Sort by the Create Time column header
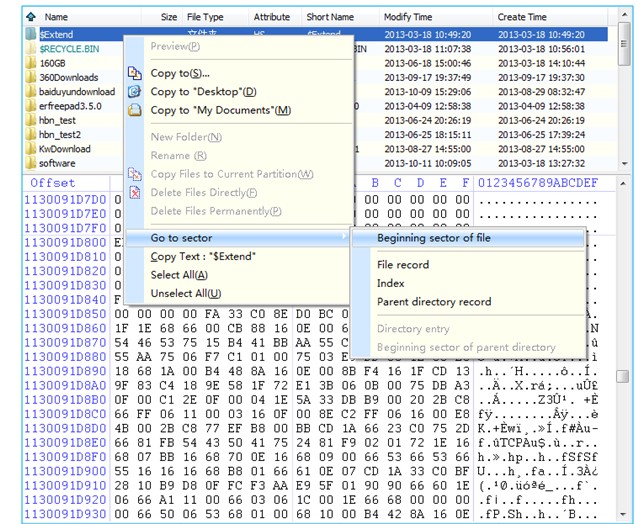 tap(522, 17)
